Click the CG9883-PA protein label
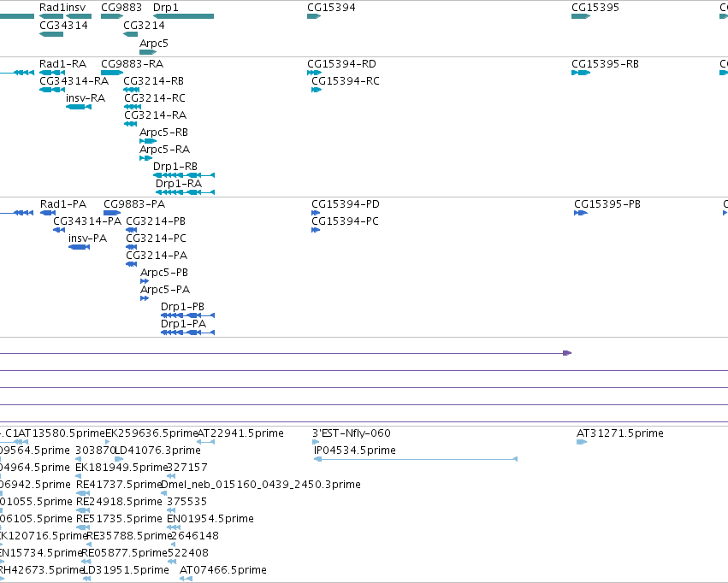The image size is (728, 583). click(x=134, y=203)
